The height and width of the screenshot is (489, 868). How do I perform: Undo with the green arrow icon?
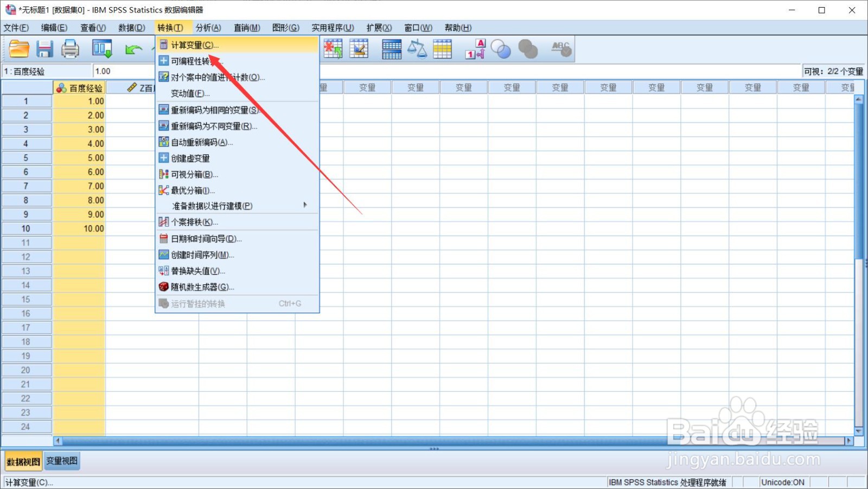pyautogui.click(x=133, y=49)
